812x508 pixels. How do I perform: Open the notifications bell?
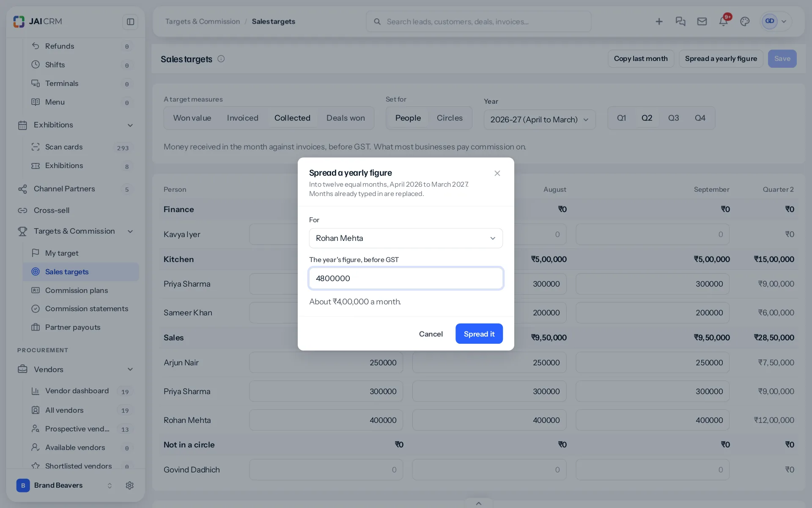tap(724, 22)
